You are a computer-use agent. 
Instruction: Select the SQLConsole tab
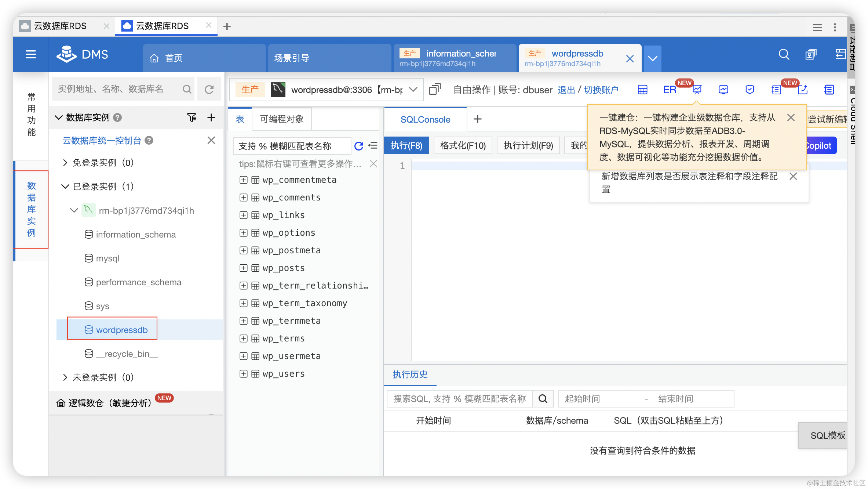[425, 119]
